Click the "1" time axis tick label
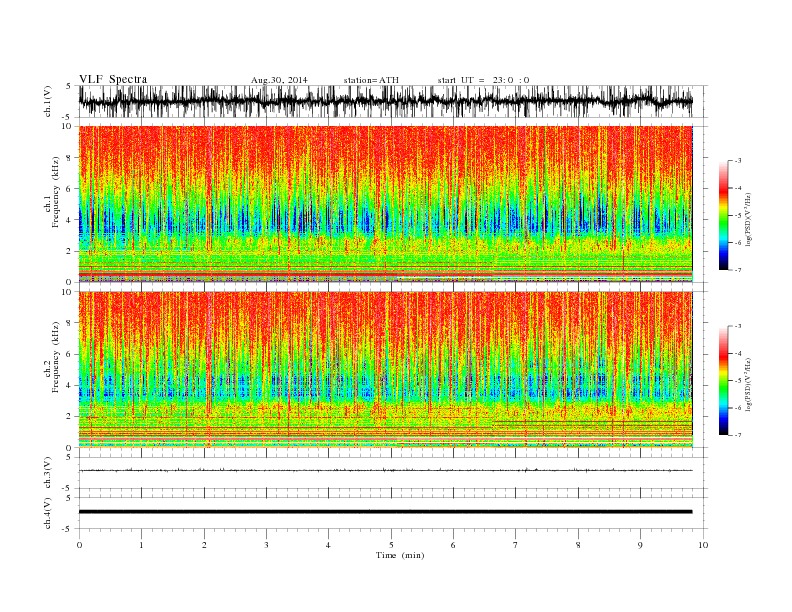 (141, 545)
